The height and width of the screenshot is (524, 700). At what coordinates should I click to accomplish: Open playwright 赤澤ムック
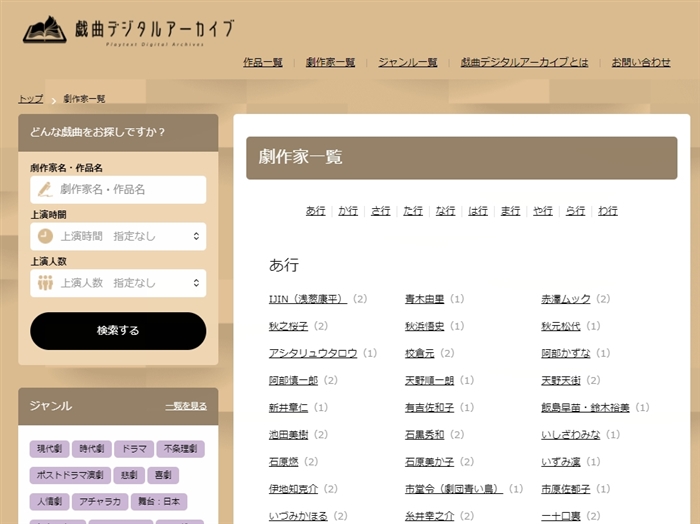[x=566, y=299]
